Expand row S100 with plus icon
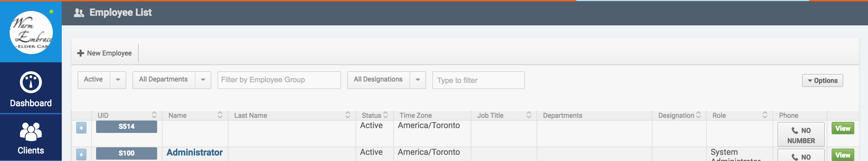This screenshot has width=868, height=161. tap(81, 154)
